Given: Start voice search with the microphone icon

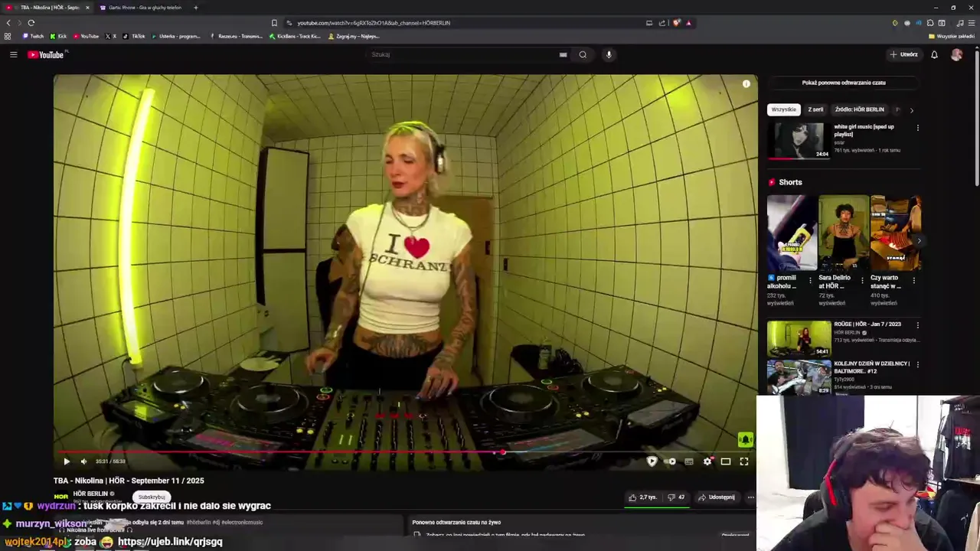Looking at the screenshot, I should [x=609, y=54].
